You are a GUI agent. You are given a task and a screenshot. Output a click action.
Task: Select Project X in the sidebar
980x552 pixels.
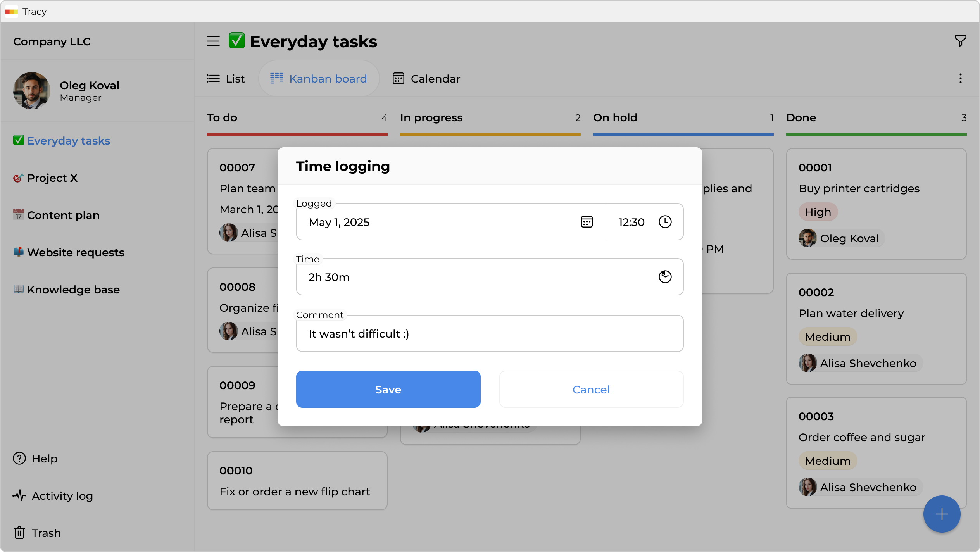tap(53, 178)
